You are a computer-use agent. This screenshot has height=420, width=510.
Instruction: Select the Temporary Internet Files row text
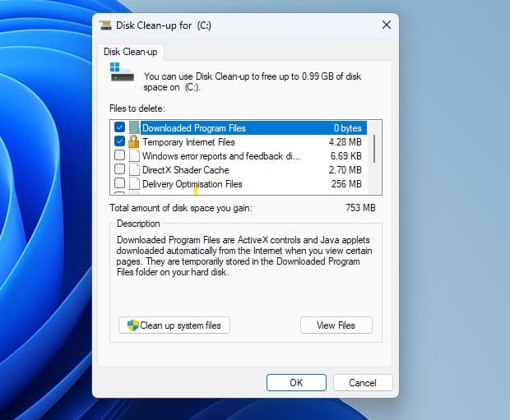pyautogui.click(x=188, y=142)
